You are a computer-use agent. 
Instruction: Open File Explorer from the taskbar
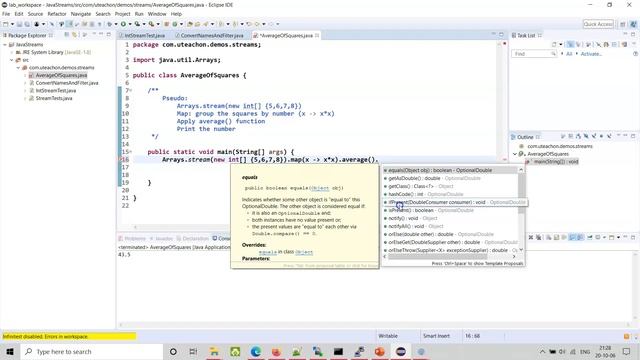click(x=214, y=351)
